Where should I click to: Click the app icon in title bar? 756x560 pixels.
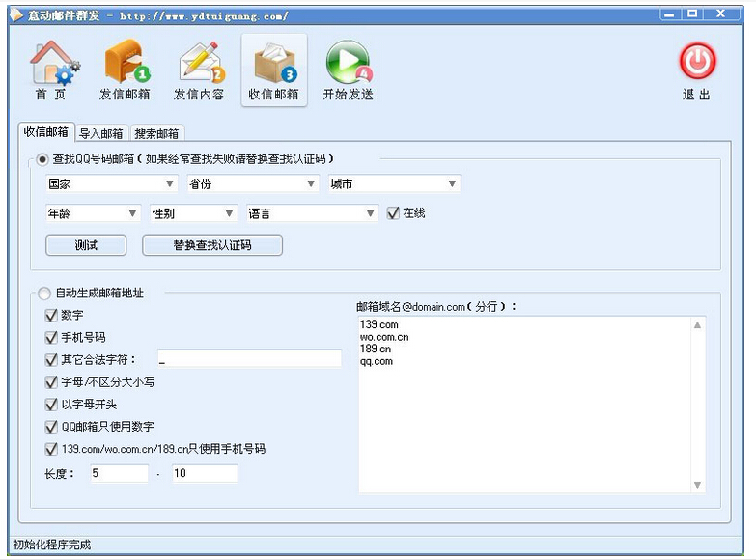click(x=16, y=16)
